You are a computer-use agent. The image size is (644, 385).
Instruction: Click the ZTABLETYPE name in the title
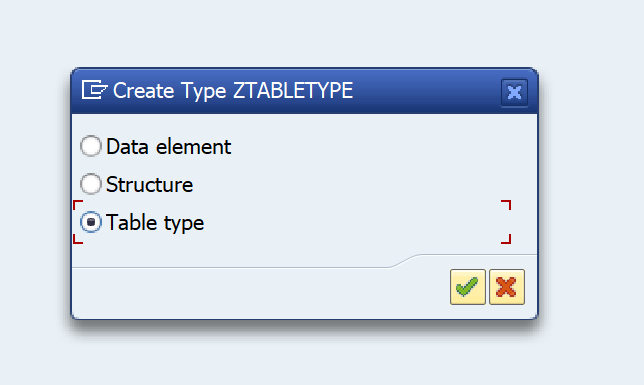tap(293, 90)
